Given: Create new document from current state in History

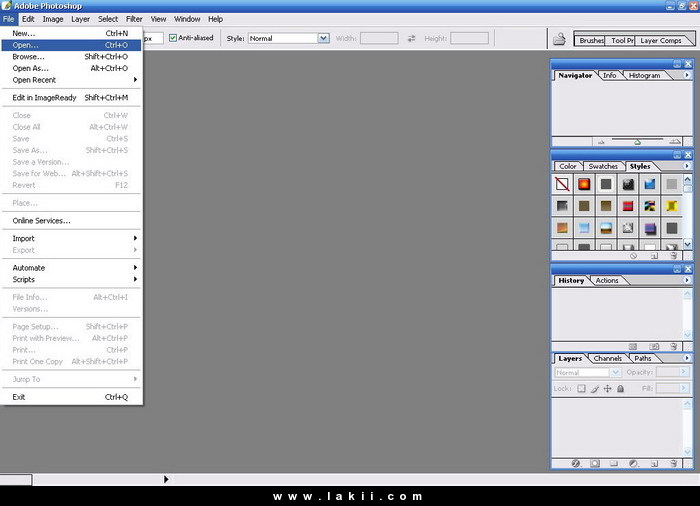Looking at the screenshot, I should (633, 347).
